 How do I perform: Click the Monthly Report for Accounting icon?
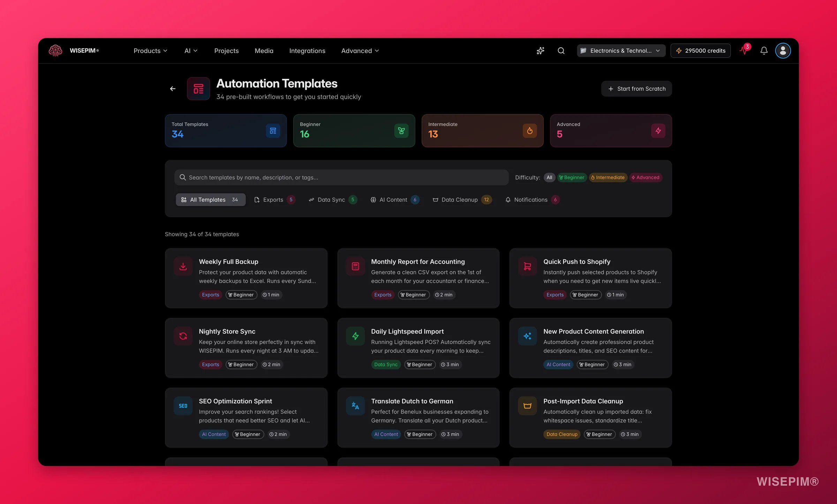tap(355, 266)
